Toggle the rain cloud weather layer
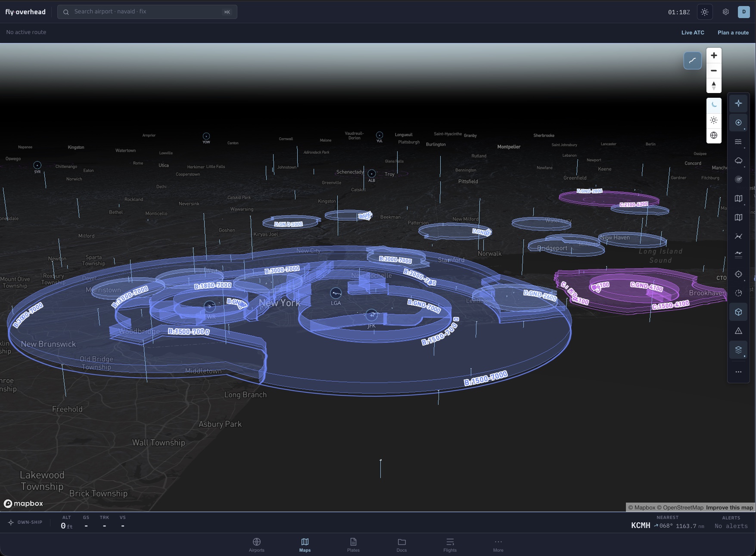The image size is (756, 556). [738, 161]
